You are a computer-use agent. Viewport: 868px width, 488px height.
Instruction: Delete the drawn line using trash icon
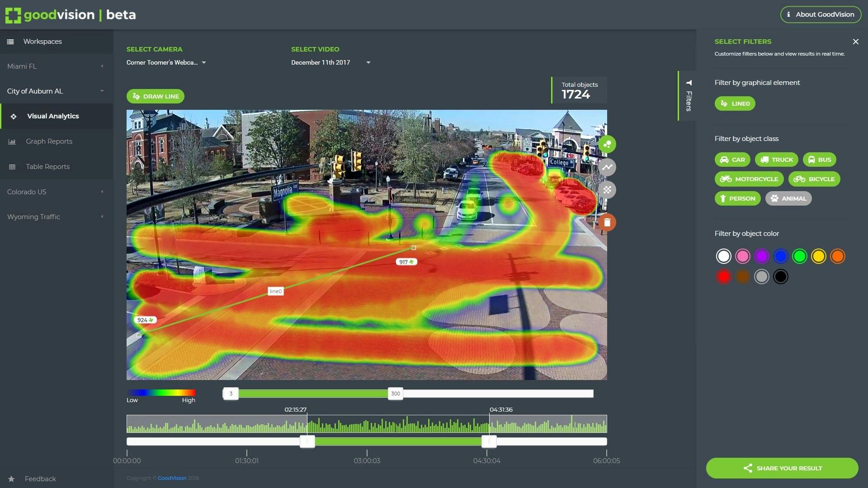pyautogui.click(x=607, y=222)
